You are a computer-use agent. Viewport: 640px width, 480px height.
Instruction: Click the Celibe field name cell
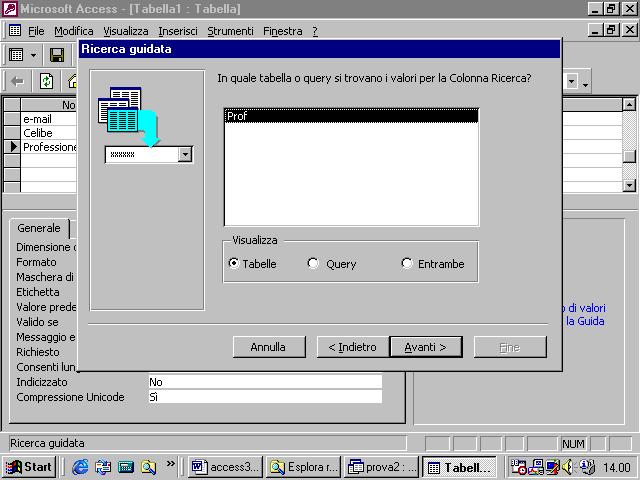pos(49,133)
